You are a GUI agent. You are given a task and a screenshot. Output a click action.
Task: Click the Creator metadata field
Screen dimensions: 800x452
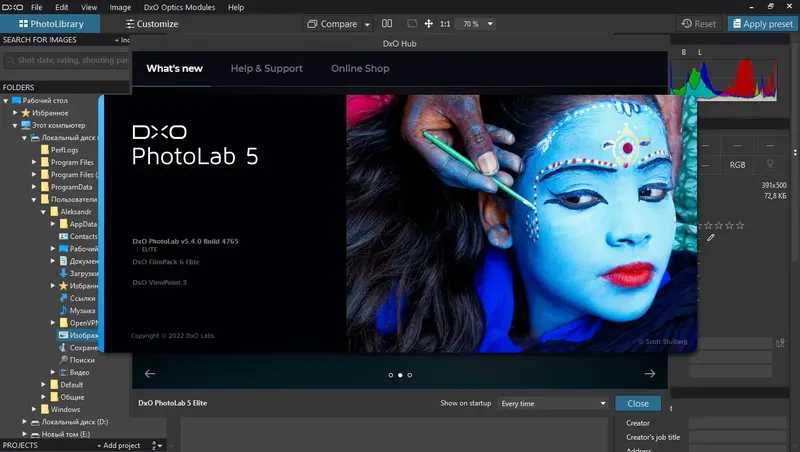[x=738, y=423]
